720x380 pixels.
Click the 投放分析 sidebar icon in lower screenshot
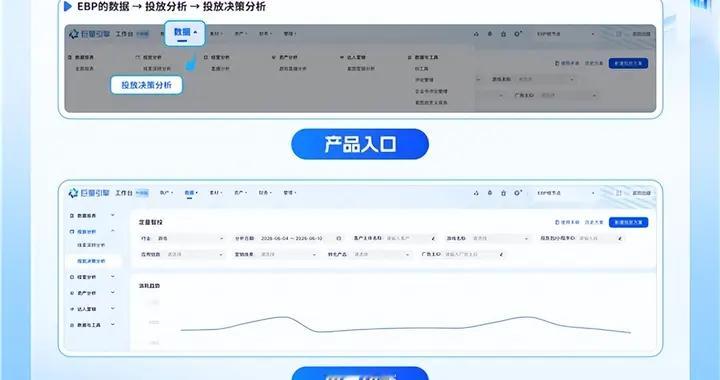(x=72, y=232)
